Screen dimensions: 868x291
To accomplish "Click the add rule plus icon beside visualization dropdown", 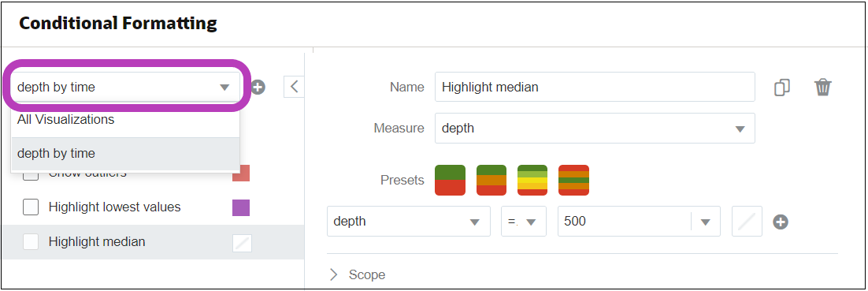I will coord(258,87).
